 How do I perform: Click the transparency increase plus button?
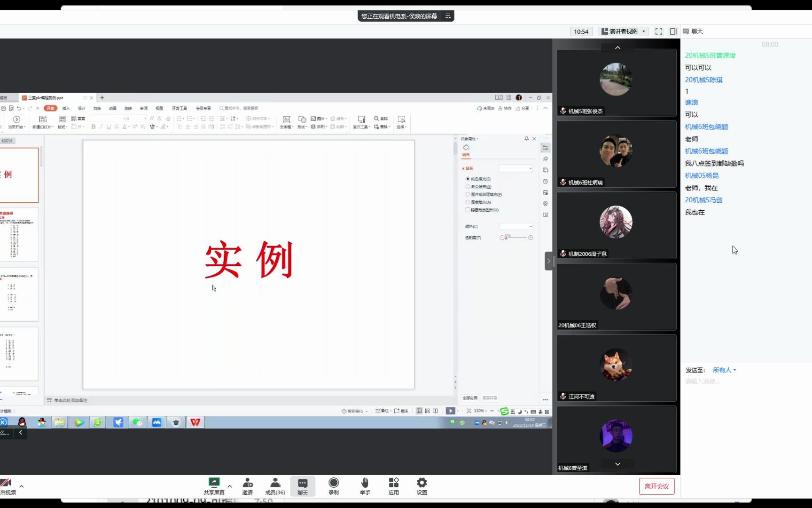coord(531,238)
